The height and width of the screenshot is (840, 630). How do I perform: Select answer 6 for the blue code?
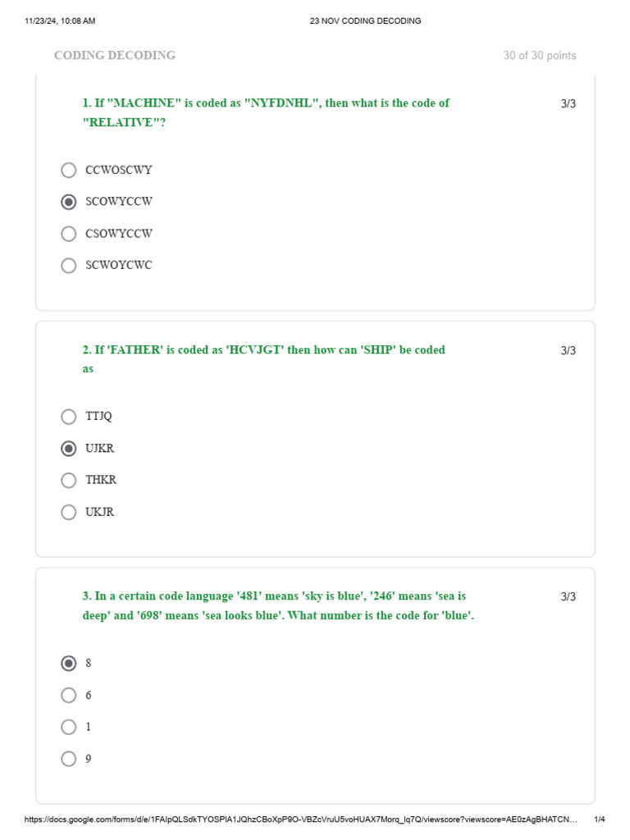coord(69,695)
